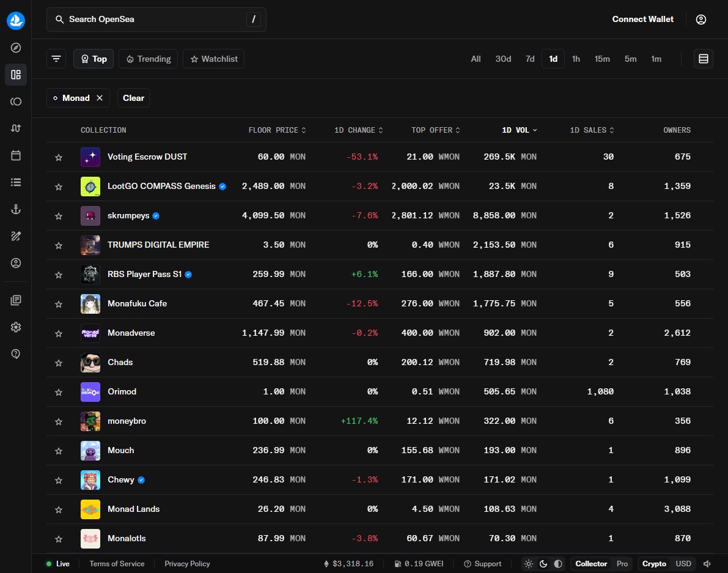Open the account profile icon in header
This screenshot has width=728, height=573.
[x=701, y=20]
